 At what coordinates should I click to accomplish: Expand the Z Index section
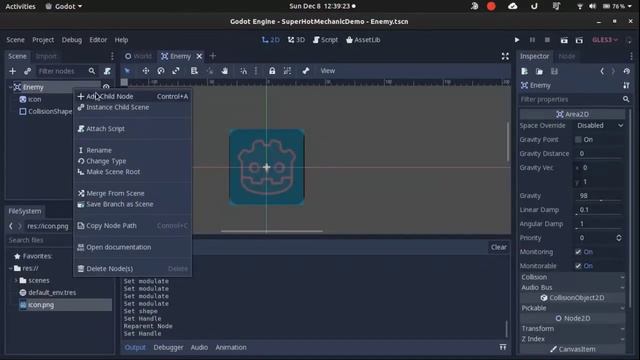(x=572, y=339)
